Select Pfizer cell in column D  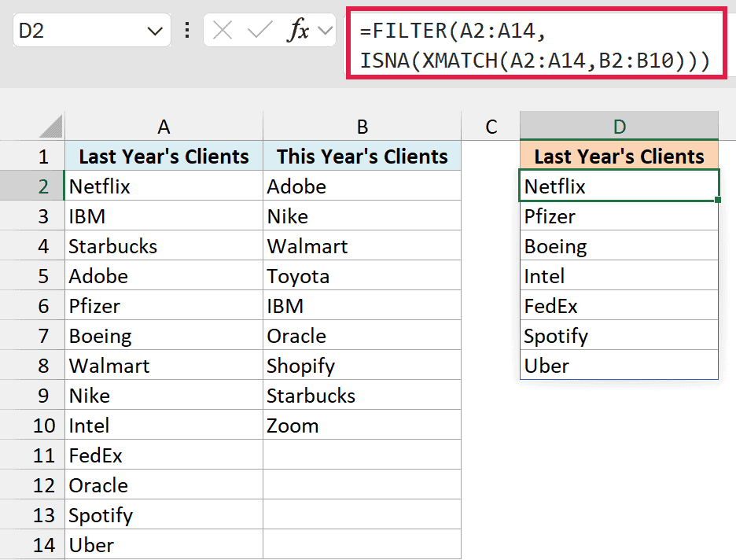pos(619,216)
